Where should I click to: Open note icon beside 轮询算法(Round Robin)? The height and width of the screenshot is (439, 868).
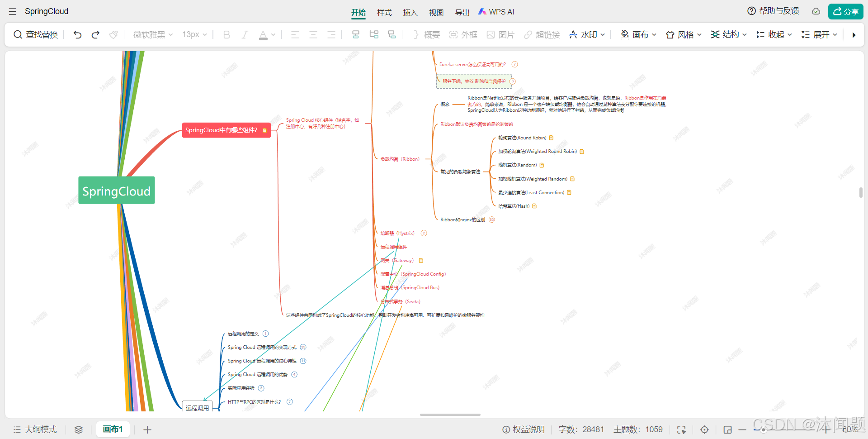551,138
